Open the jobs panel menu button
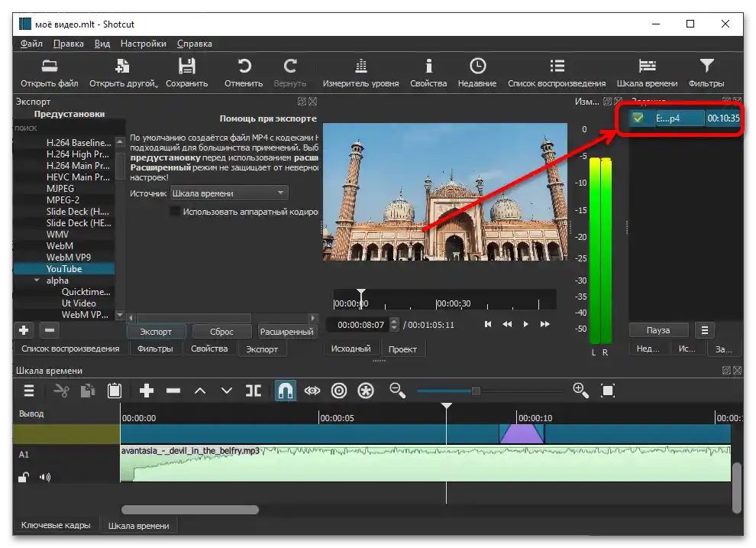 tap(704, 330)
